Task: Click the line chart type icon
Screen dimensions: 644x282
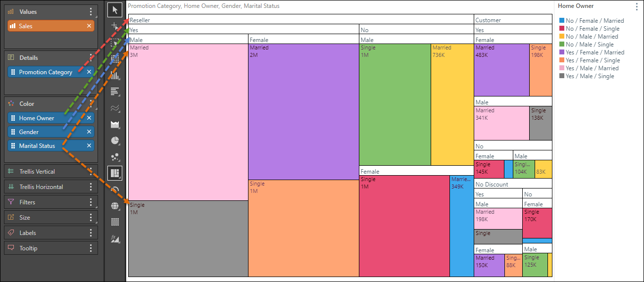Action: tap(115, 108)
